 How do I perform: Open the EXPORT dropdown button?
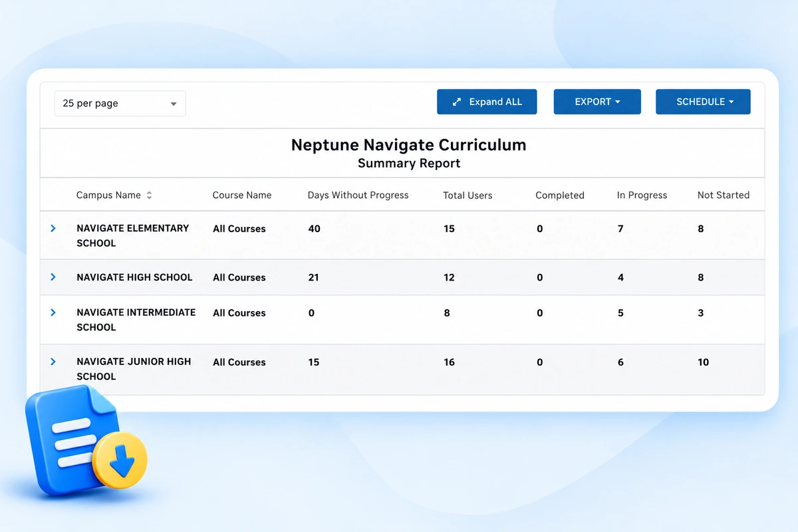597,102
